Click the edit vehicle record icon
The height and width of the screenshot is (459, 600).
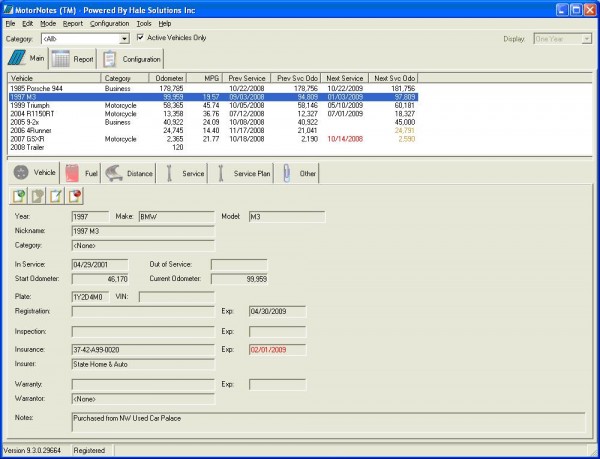click(x=57, y=194)
